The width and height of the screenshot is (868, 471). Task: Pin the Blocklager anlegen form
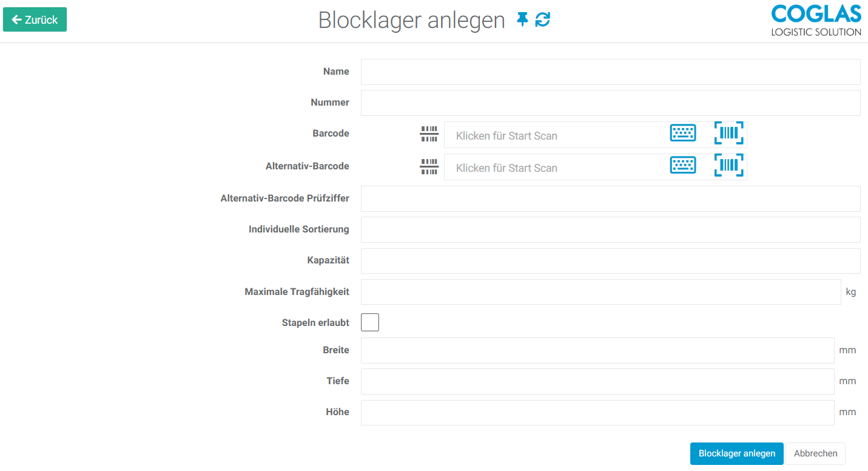point(522,20)
